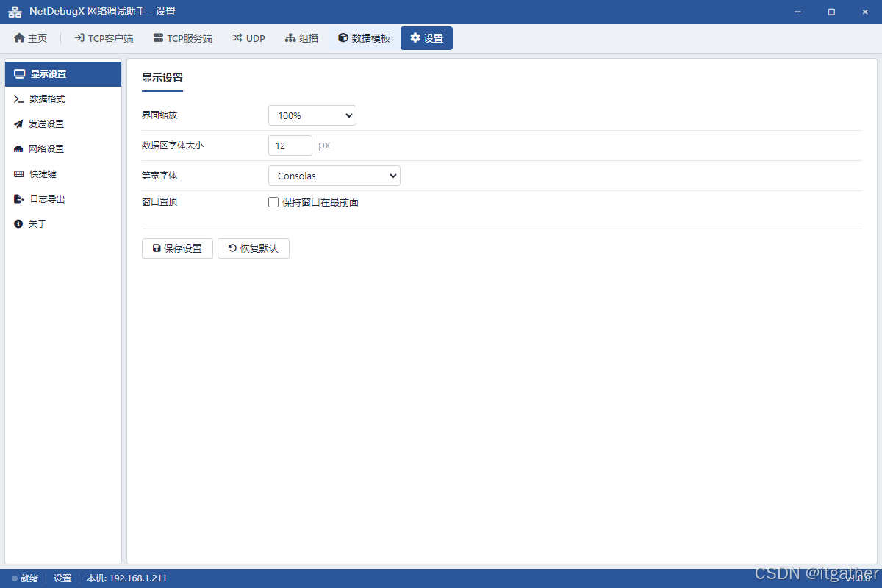Click the NetDebugX network icon in title bar
This screenshot has width=882, height=588.
(x=15, y=12)
